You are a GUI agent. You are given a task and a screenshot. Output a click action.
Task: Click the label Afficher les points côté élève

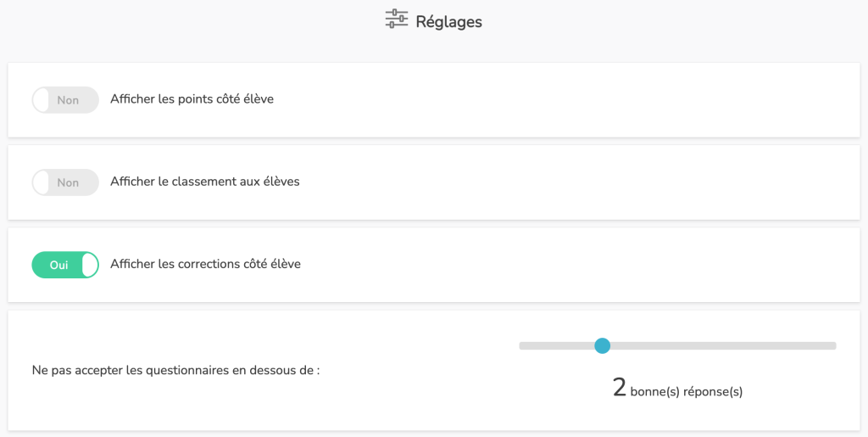pyautogui.click(x=192, y=99)
